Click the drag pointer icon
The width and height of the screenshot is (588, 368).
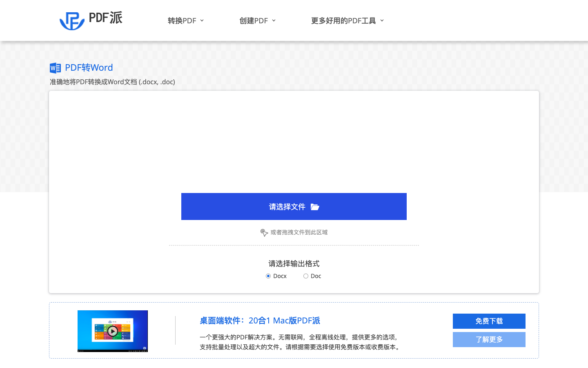[264, 233]
